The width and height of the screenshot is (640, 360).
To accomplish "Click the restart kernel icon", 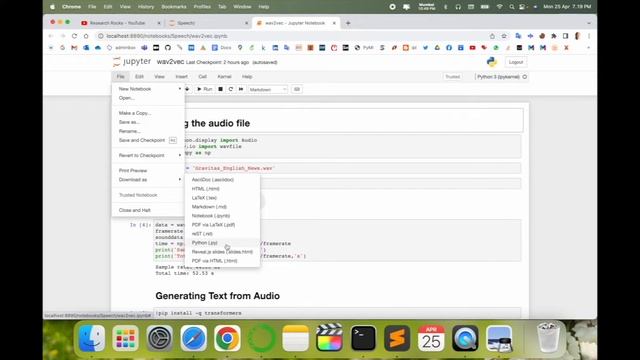I will point(231,89).
